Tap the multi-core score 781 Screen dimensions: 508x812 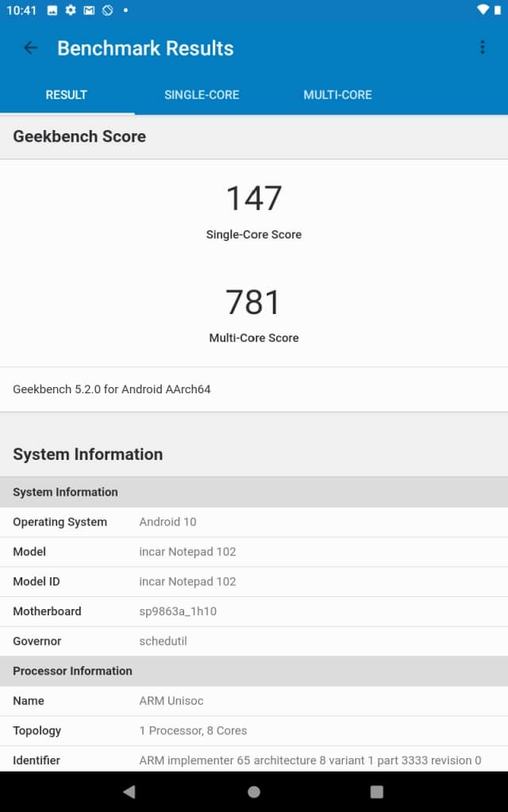253,302
